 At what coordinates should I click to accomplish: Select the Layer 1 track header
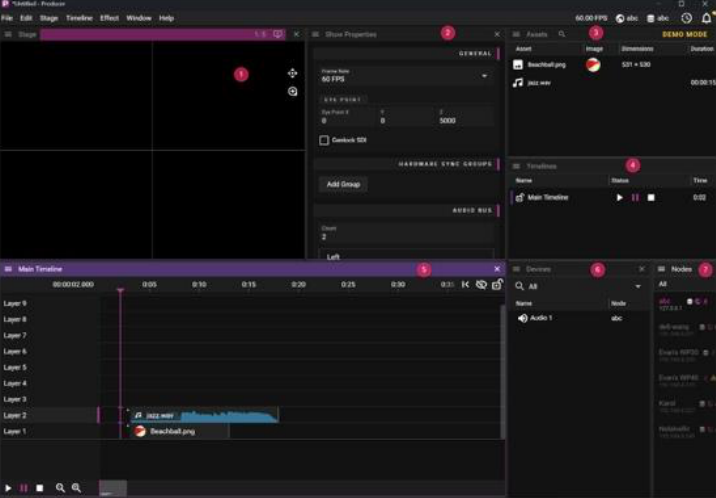pyautogui.click(x=50, y=431)
